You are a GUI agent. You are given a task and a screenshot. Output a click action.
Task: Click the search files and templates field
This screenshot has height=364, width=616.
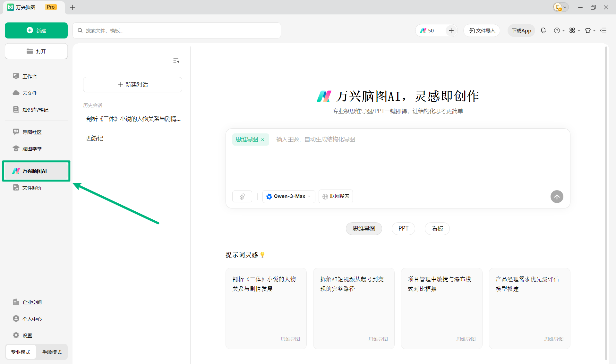click(177, 30)
